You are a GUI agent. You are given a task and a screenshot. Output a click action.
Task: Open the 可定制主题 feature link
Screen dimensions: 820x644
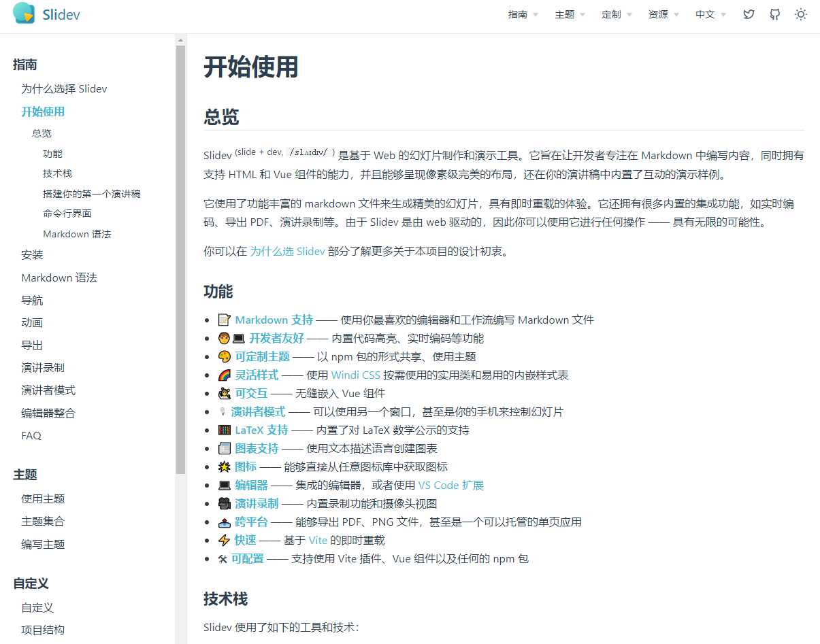pos(263,356)
